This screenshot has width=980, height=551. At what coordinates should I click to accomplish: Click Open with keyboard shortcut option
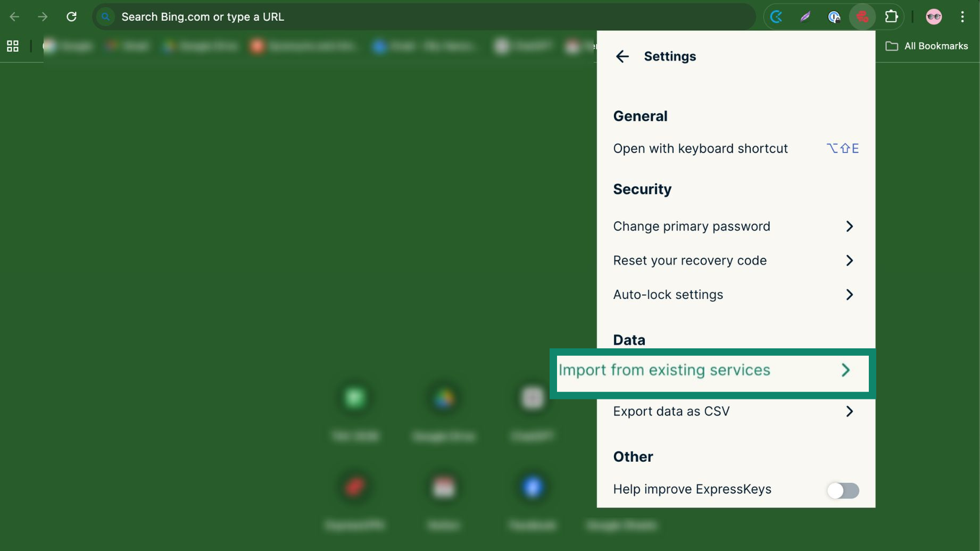click(x=700, y=149)
